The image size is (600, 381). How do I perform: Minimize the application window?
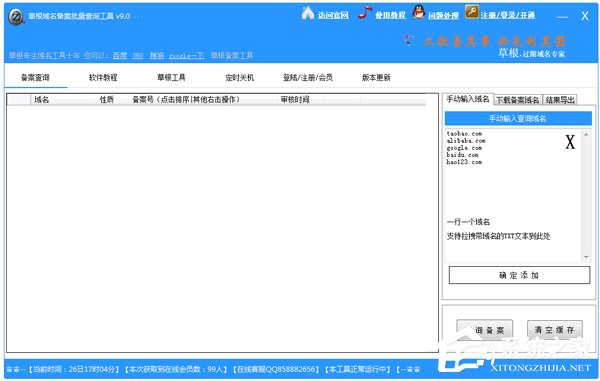pos(562,17)
